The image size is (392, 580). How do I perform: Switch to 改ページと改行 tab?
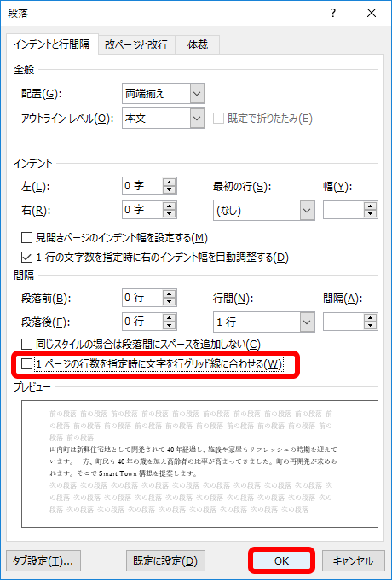[x=136, y=45]
